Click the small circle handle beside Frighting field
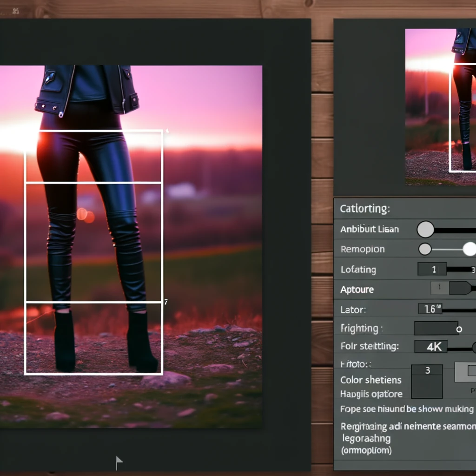 459,329
